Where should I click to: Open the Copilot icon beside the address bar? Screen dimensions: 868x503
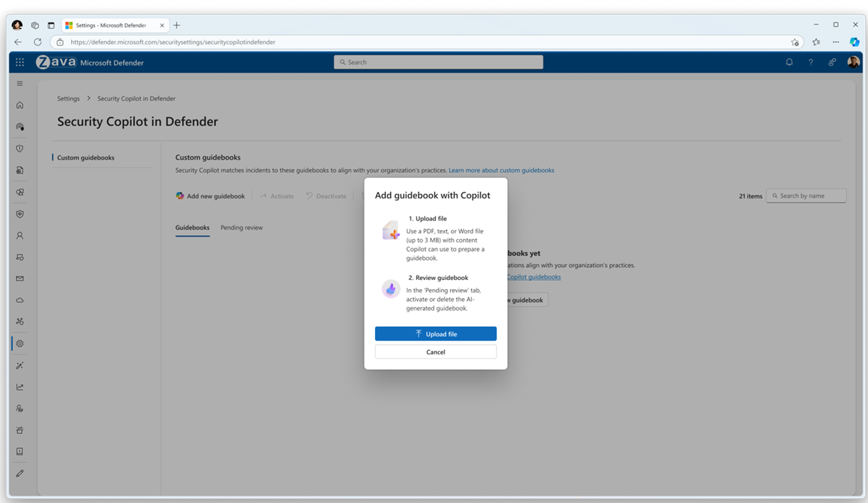click(854, 42)
